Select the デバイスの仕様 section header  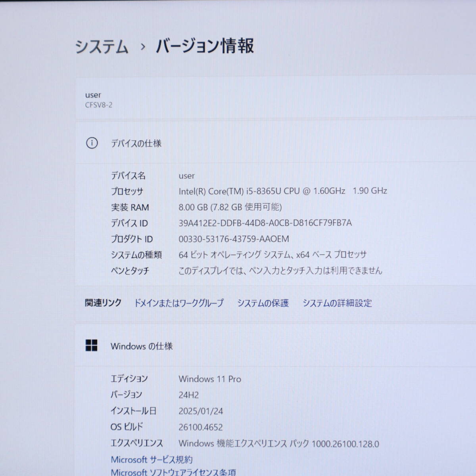pos(136,144)
